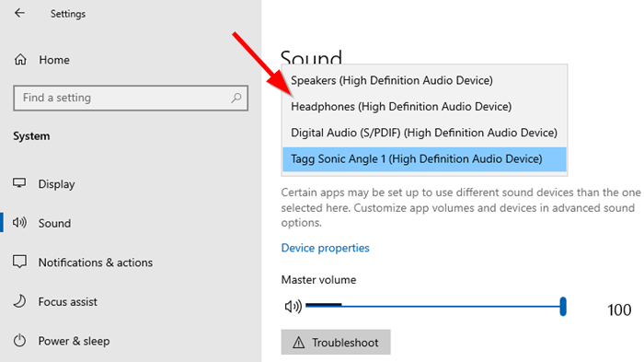Select Digital Audio (S/PDIF) output option

click(x=424, y=133)
